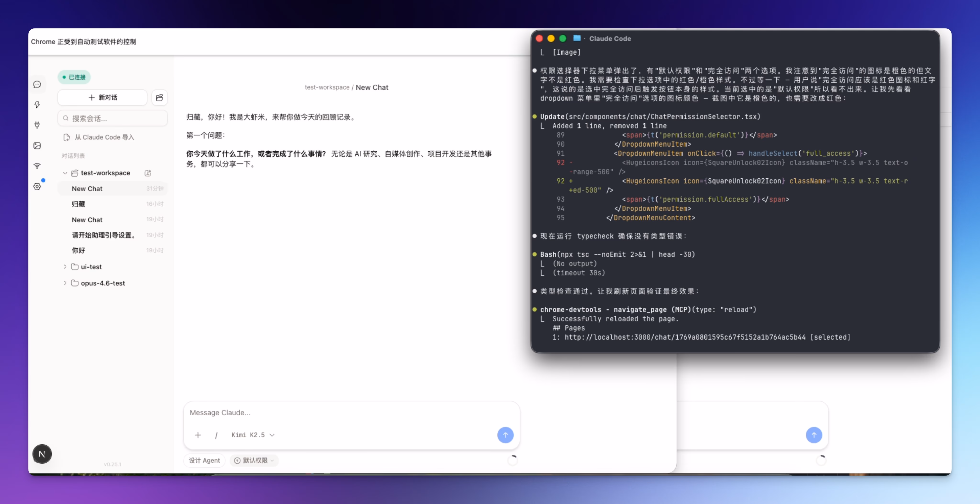Open the 19小时 New Chat conversation
Image resolution: width=980 pixels, height=504 pixels.
pyautogui.click(x=87, y=219)
